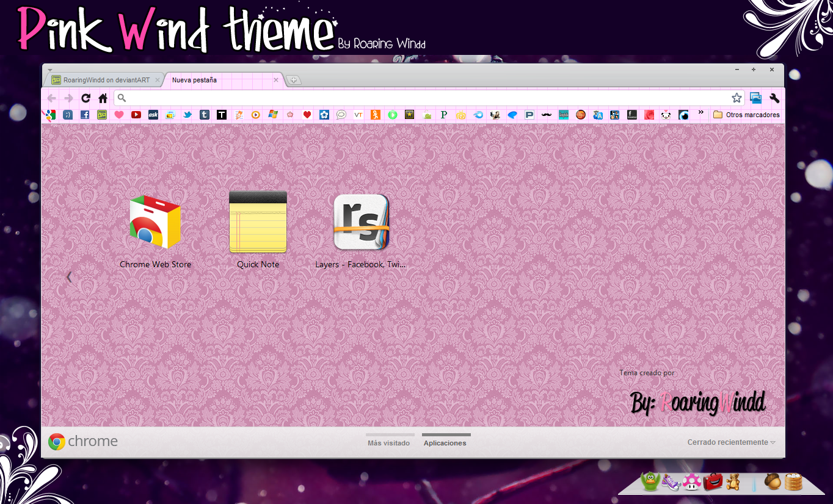Image resolution: width=833 pixels, height=504 pixels.
Task: Open the green play button bookmark
Action: [x=393, y=114]
